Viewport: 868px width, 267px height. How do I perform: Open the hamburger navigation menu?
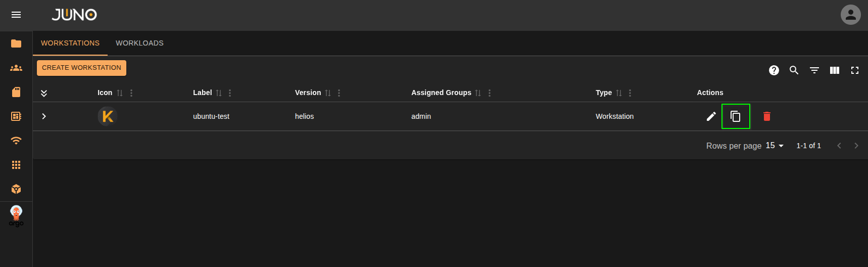pyautogui.click(x=16, y=15)
